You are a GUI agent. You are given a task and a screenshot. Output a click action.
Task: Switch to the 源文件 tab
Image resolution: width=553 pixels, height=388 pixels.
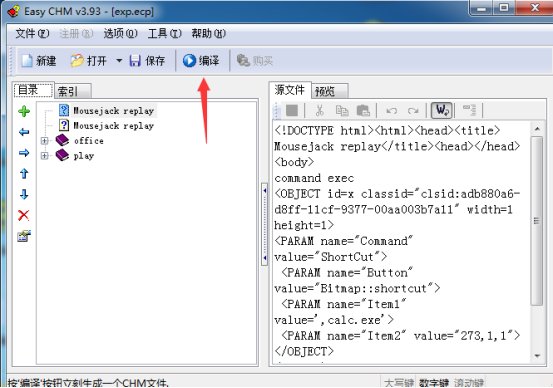[x=290, y=90]
